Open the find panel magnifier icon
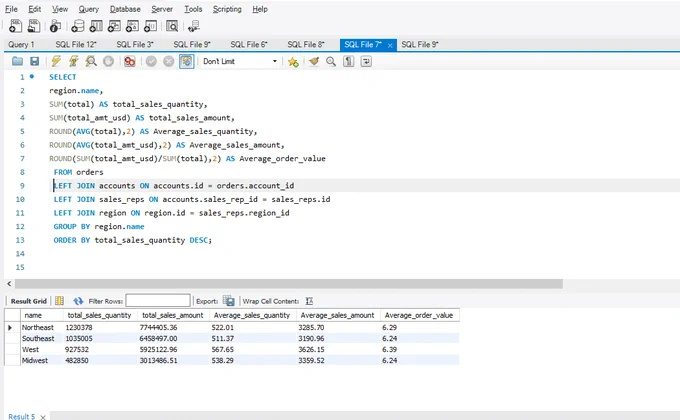The height and width of the screenshot is (420, 680). coord(331,62)
